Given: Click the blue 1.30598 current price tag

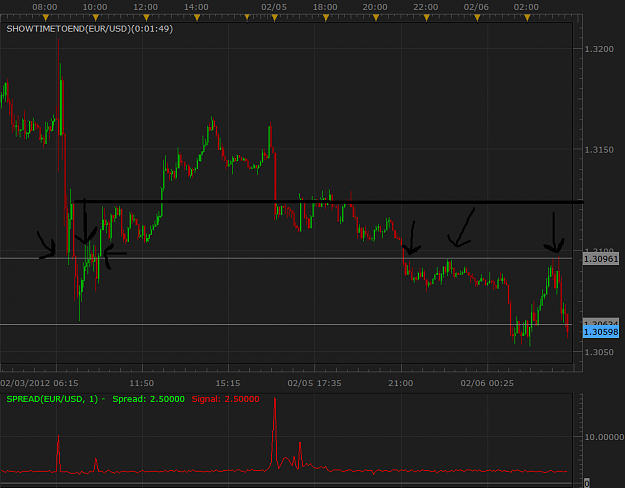Looking at the screenshot, I should click(x=601, y=332).
